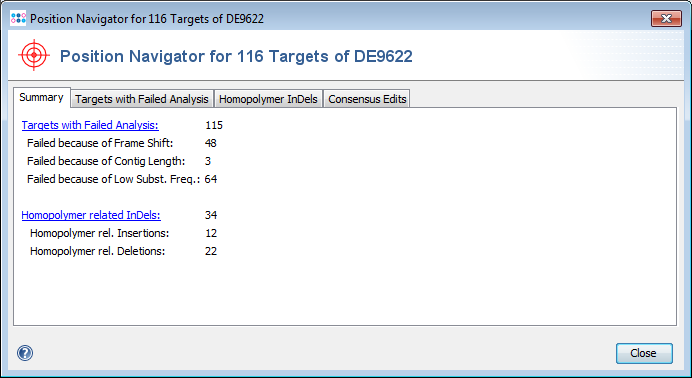Open the Targets with Failed Analysis tab
The height and width of the screenshot is (378, 692).
point(142,99)
